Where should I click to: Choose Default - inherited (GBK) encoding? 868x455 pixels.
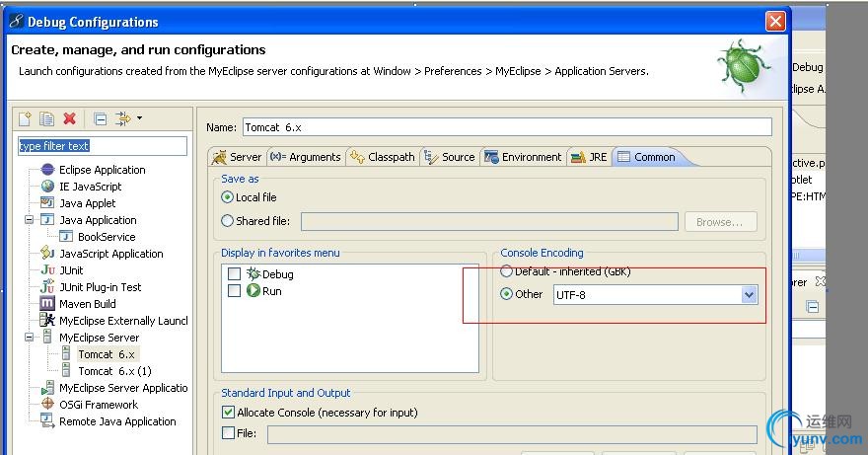click(506, 271)
